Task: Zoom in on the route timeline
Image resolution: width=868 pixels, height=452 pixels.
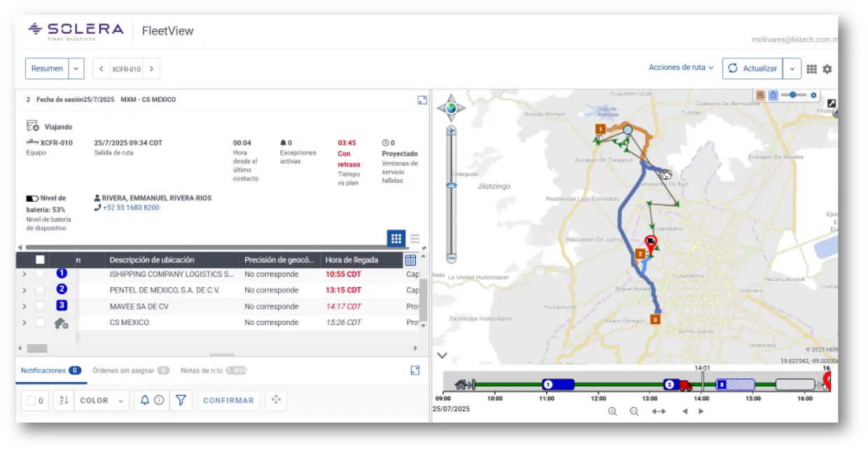Action: point(612,411)
